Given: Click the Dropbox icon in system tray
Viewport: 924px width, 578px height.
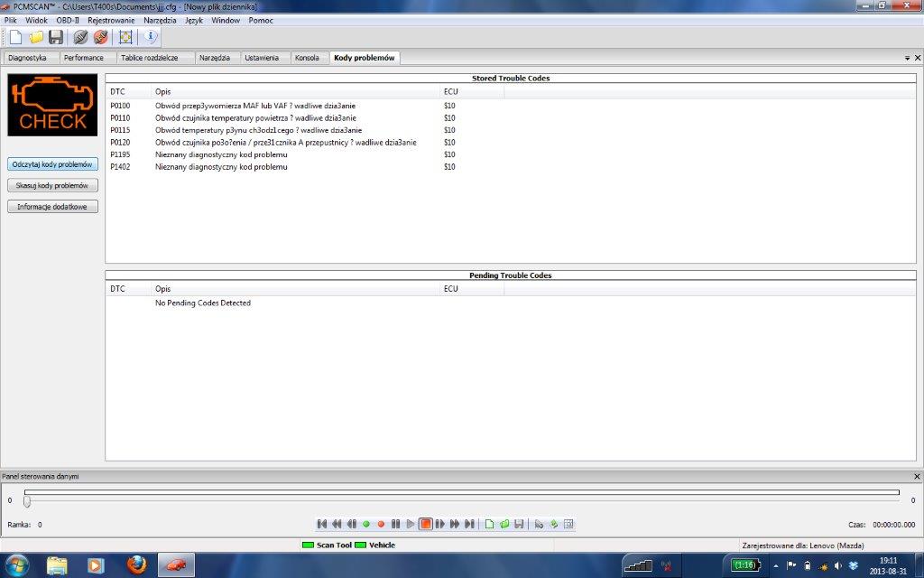Looking at the screenshot, I should coord(853,565).
